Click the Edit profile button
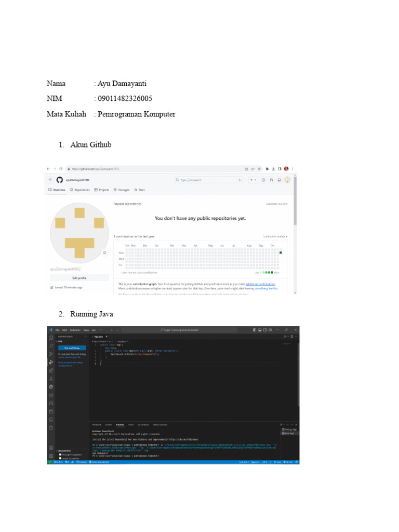 (79, 278)
